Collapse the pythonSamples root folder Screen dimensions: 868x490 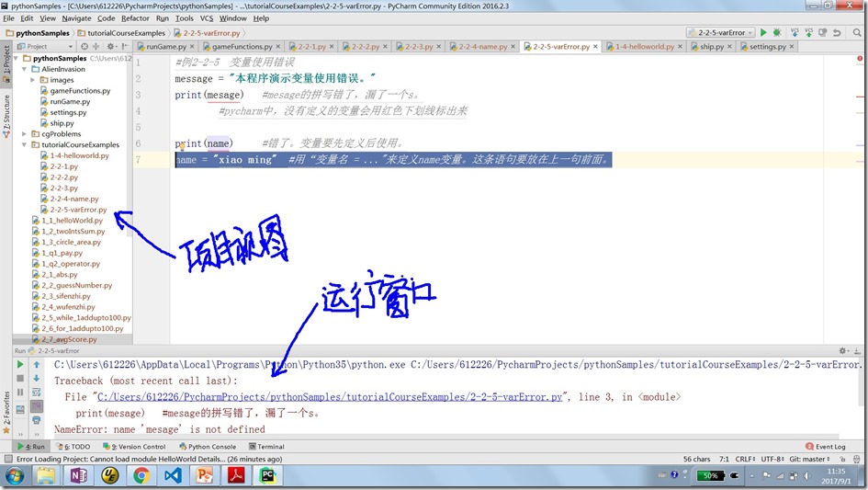[16, 58]
